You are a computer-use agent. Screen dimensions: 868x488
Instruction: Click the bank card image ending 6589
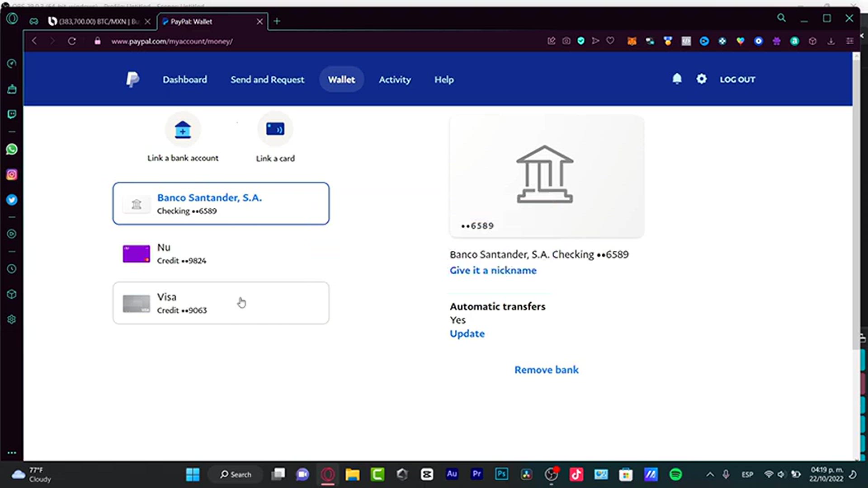click(547, 176)
